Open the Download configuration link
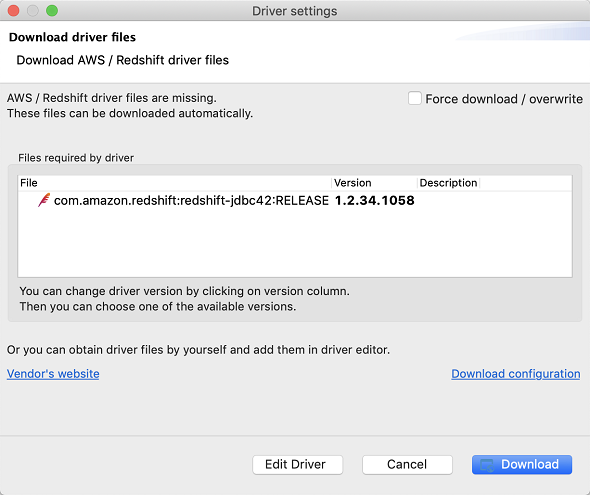Image resolution: width=590 pixels, height=495 pixels. pos(515,374)
